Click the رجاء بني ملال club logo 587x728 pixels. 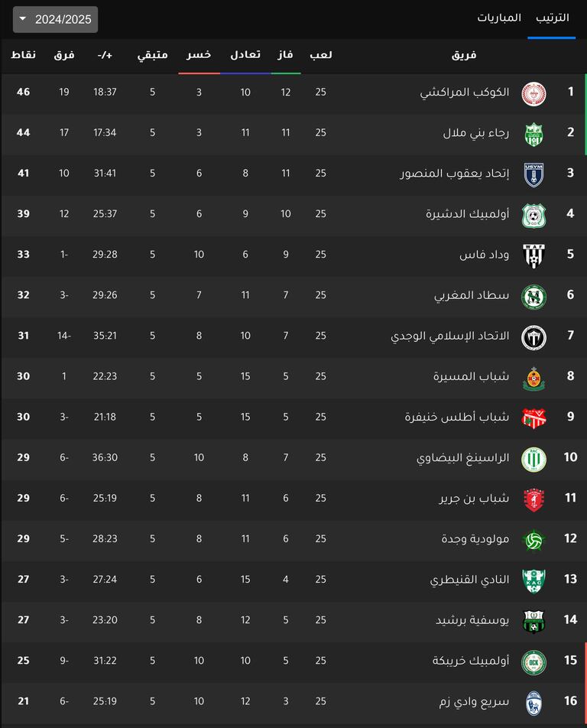click(533, 134)
